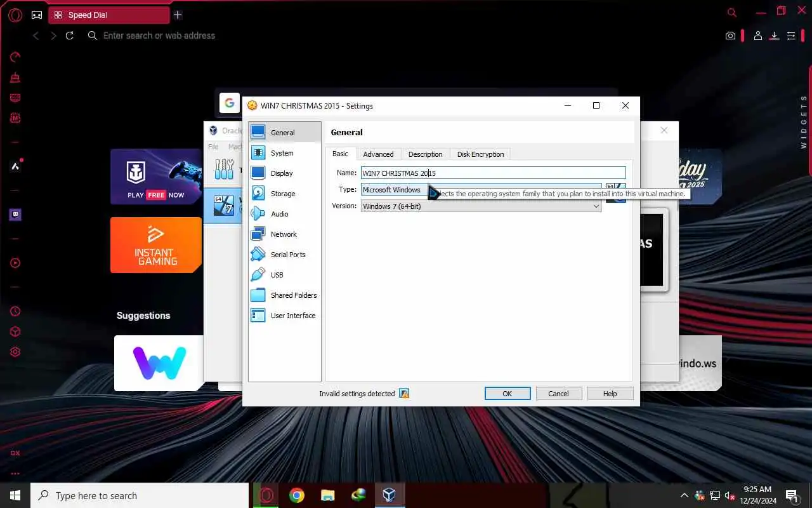The height and width of the screenshot is (508, 812).
Task: Open GX Corner gamepad icon
Action: coord(37,15)
